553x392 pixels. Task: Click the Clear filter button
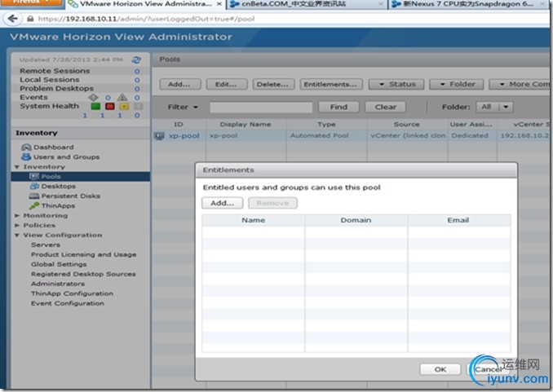pyautogui.click(x=386, y=107)
